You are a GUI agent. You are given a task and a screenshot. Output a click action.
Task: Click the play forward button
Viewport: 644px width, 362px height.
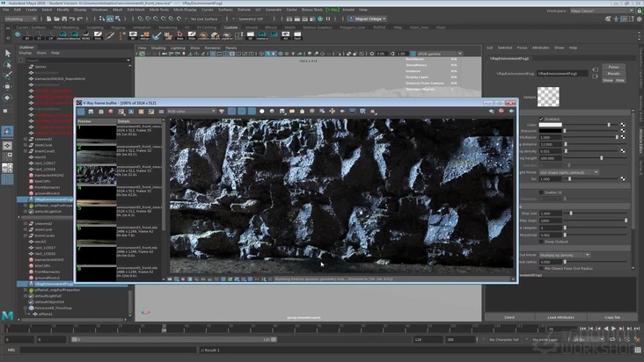[613, 329]
